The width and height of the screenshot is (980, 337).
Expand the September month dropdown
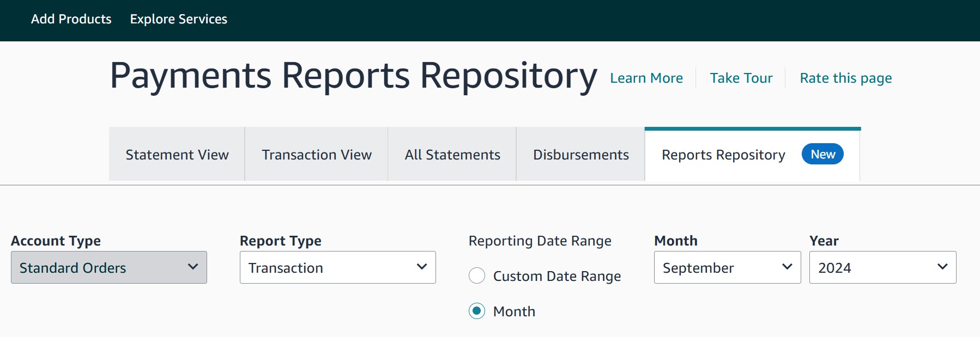click(728, 267)
